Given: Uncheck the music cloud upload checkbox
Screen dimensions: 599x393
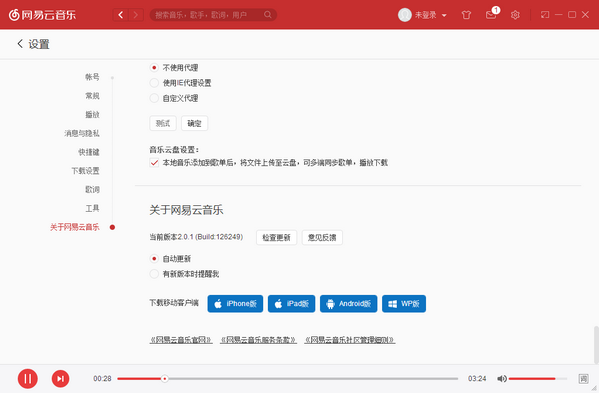Looking at the screenshot, I should pyautogui.click(x=154, y=163).
